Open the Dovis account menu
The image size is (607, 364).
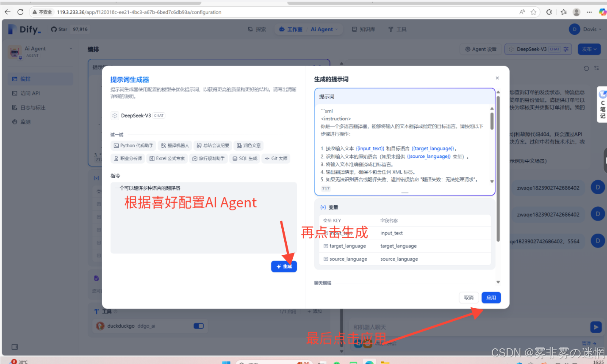tap(586, 29)
